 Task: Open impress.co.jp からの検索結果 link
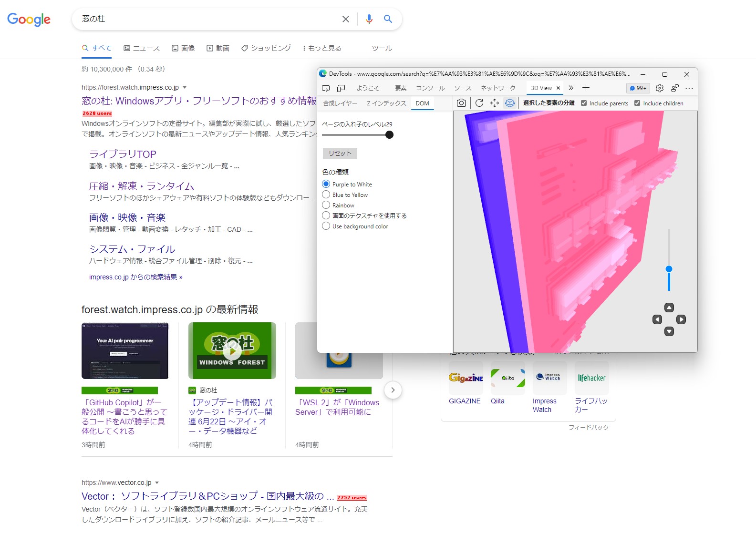point(136,277)
